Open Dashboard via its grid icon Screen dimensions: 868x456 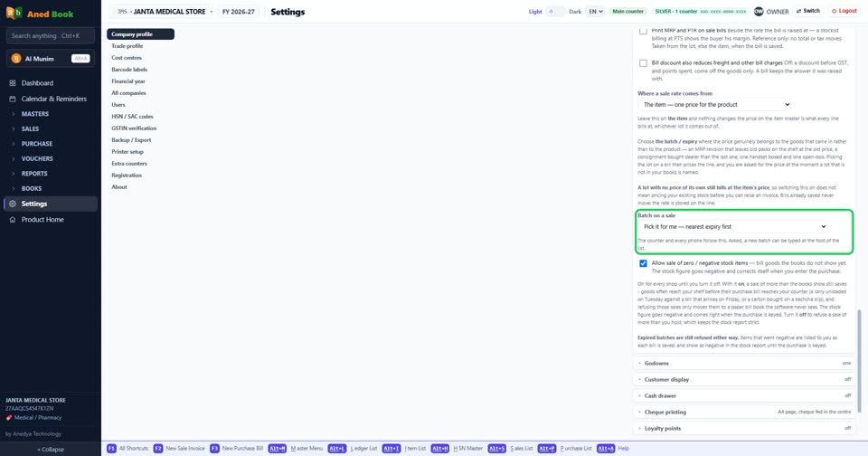13,83
